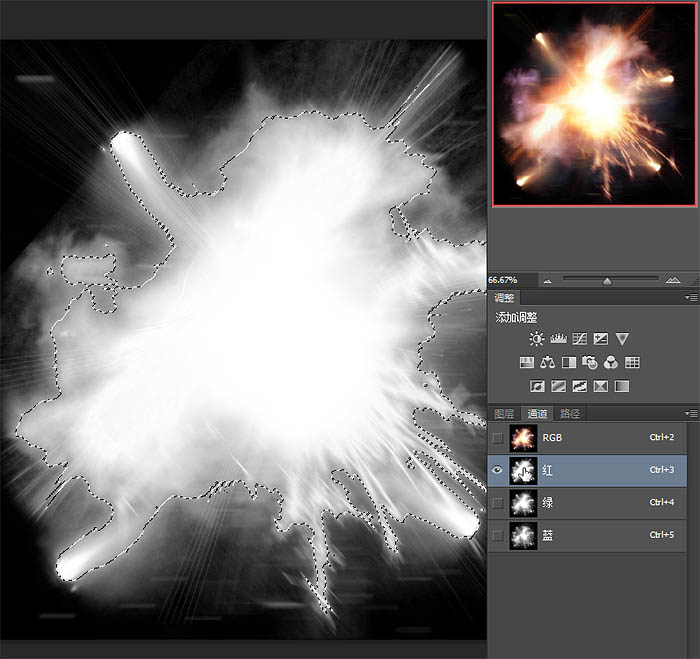Open the channels panel options menu

point(690,413)
